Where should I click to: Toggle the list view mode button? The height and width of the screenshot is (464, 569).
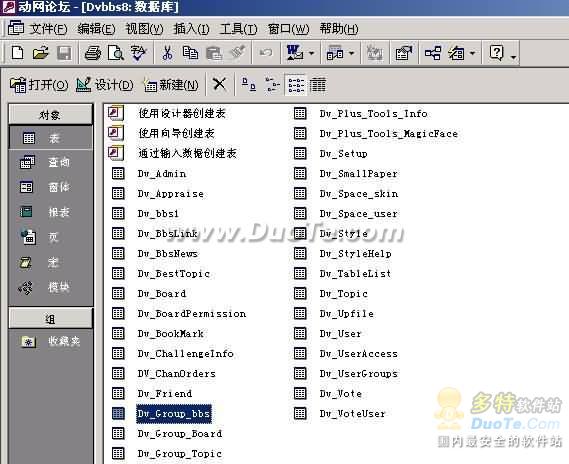click(296, 85)
